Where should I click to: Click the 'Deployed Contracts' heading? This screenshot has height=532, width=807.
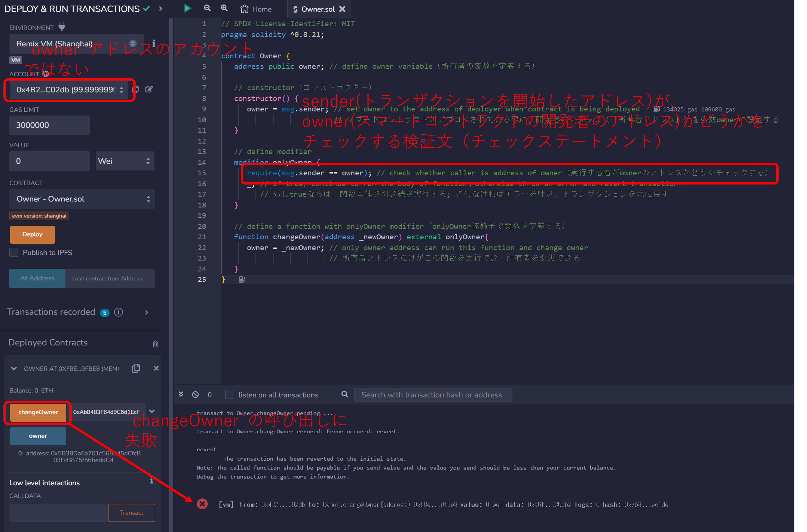48,343
